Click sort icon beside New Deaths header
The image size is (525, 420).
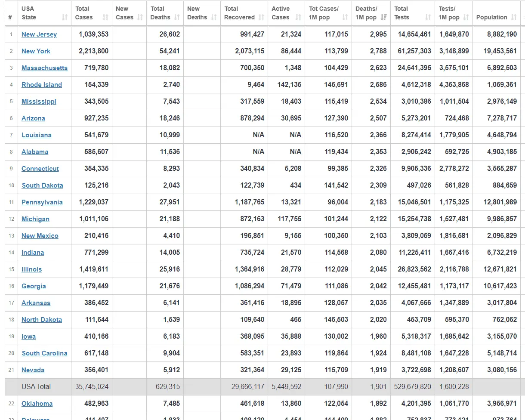[214, 18]
